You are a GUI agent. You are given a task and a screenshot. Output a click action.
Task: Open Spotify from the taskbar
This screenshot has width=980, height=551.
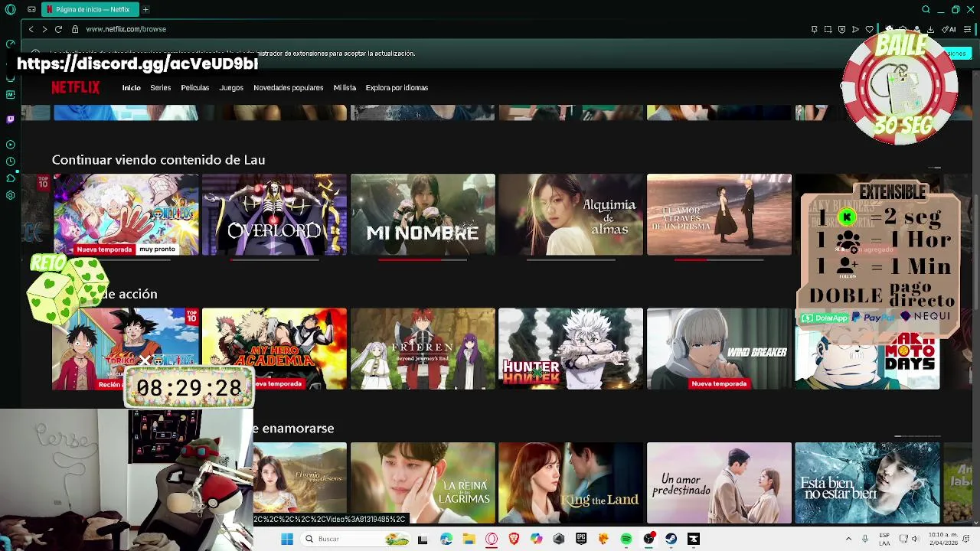pyautogui.click(x=626, y=539)
